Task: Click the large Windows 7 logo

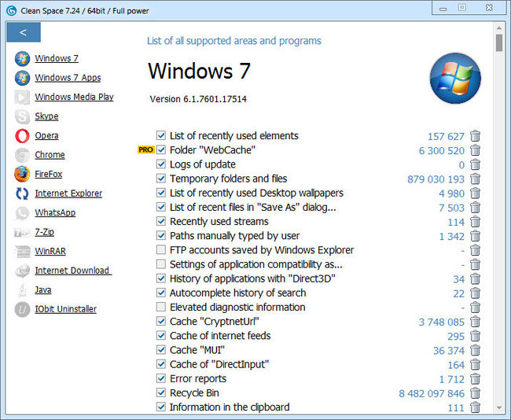Action: click(x=455, y=79)
